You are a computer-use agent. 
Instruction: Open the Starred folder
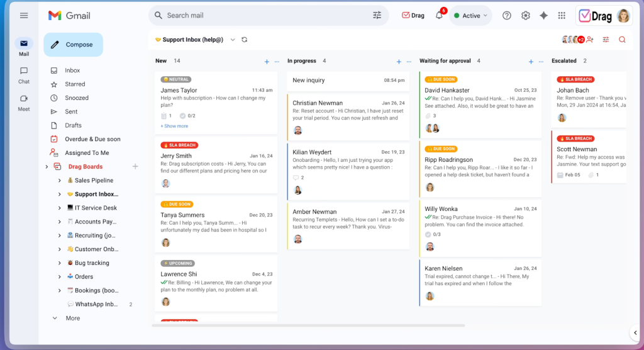coord(75,84)
